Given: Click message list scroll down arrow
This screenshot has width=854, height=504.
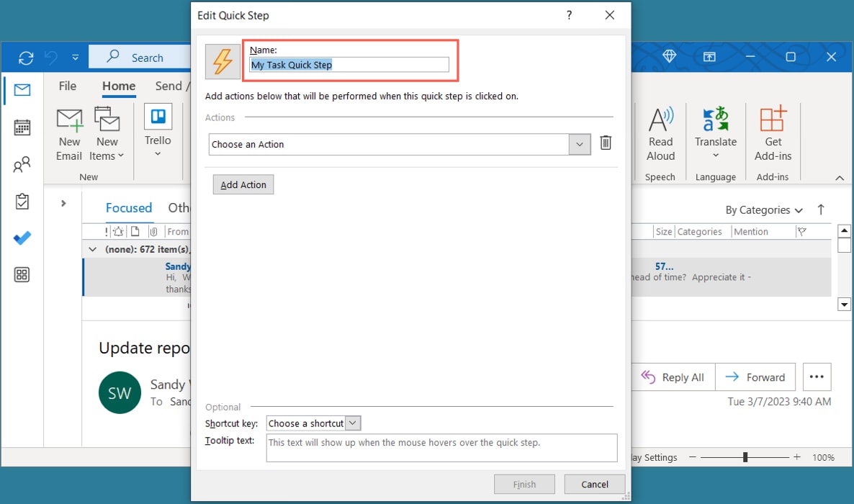Looking at the screenshot, I should (844, 305).
